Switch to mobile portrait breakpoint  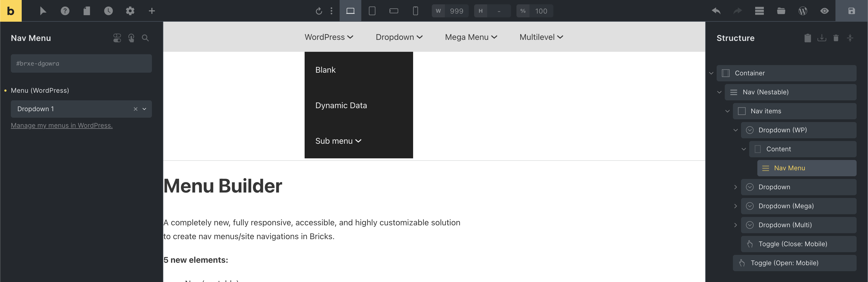click(415, 11)
